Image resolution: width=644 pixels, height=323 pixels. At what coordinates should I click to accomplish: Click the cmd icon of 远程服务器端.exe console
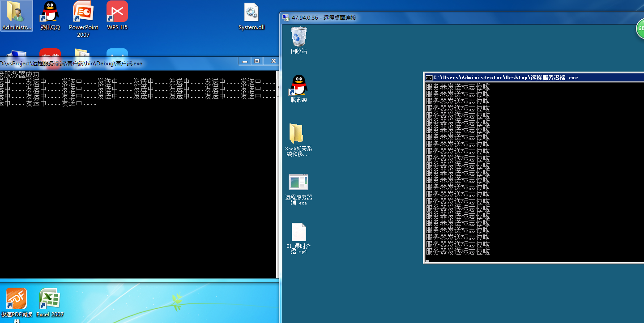pos(429,77)
